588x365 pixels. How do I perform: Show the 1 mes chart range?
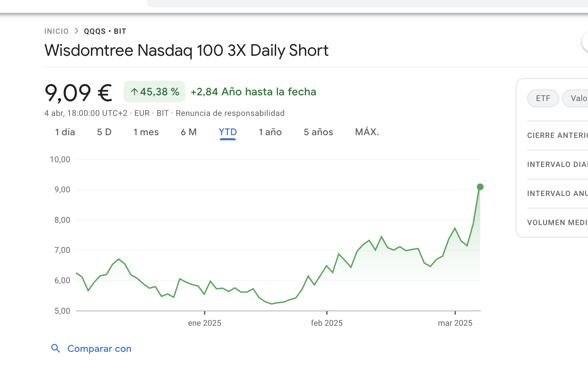(146, 132)
